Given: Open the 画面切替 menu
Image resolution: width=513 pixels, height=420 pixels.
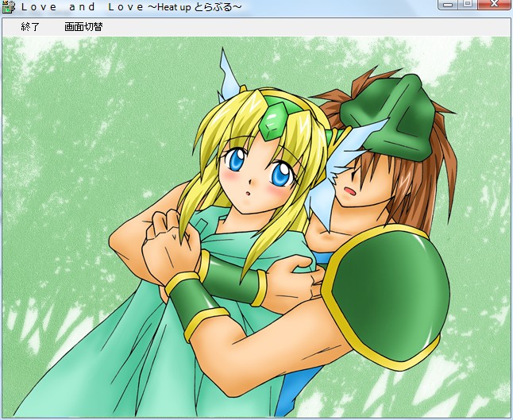Looking at the screenshot, I should [x=83, y=27].
